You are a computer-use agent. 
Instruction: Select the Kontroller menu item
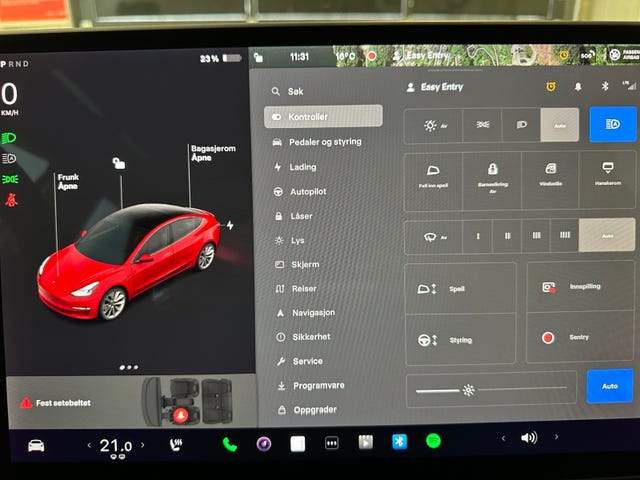323,116
